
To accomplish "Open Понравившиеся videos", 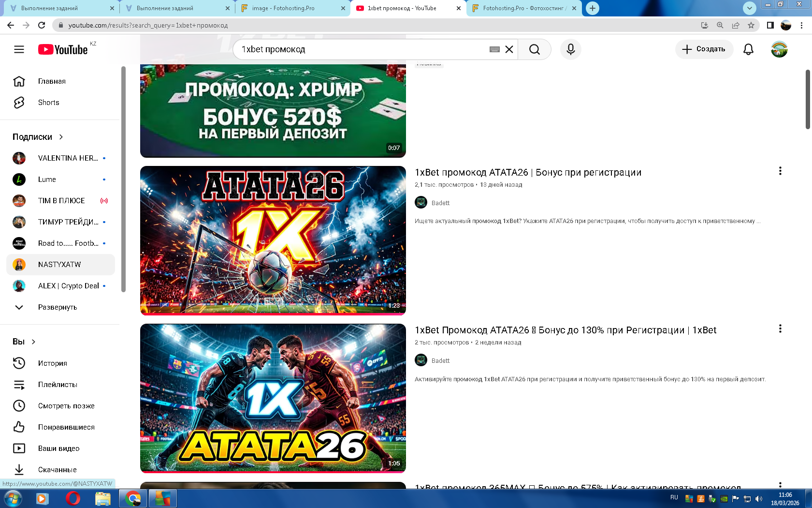I will (61, 427).
